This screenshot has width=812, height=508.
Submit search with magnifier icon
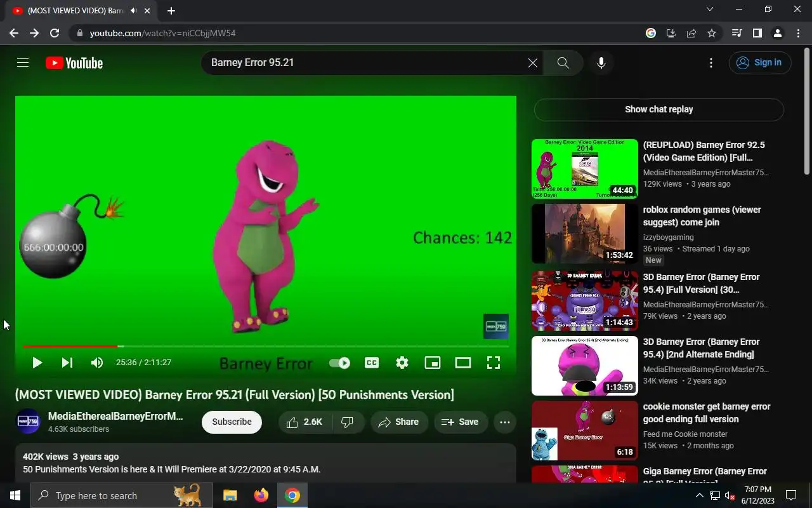[x=563, y=63]
